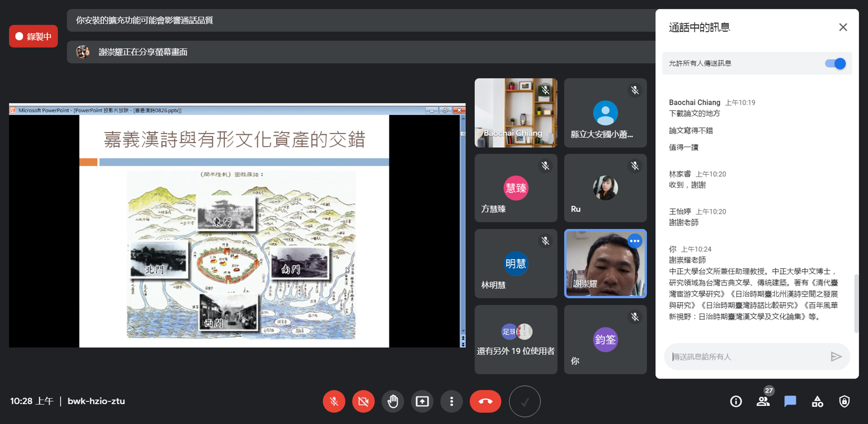This screenshot has width=868, height=424.
Task: Unmute your microphone in the call bar
Action: [334, 401]
